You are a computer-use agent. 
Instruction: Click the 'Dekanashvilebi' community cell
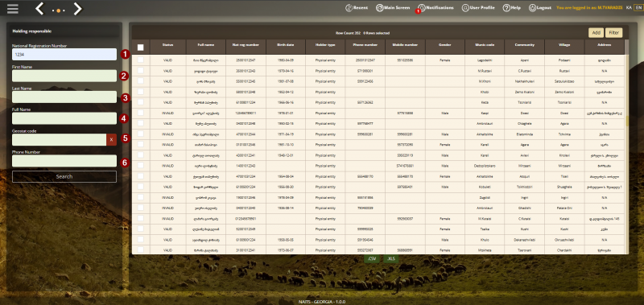tap(525, 239)
